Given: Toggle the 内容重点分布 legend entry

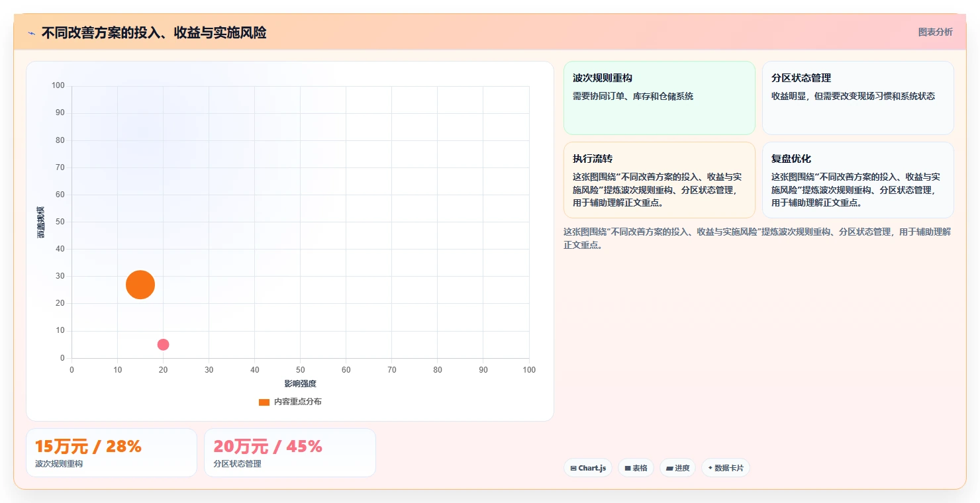Looking at the screenshot, I should pos(290,402).
